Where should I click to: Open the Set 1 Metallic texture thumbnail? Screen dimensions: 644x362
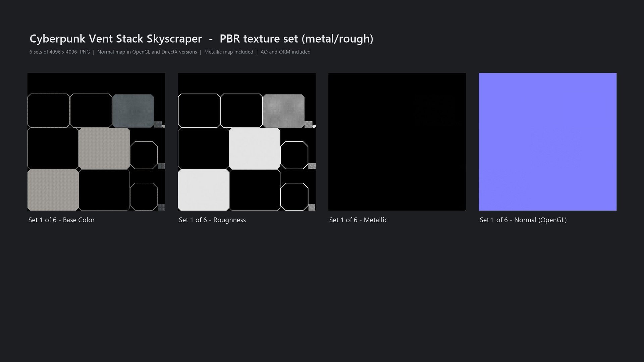(x=397, y=142)
